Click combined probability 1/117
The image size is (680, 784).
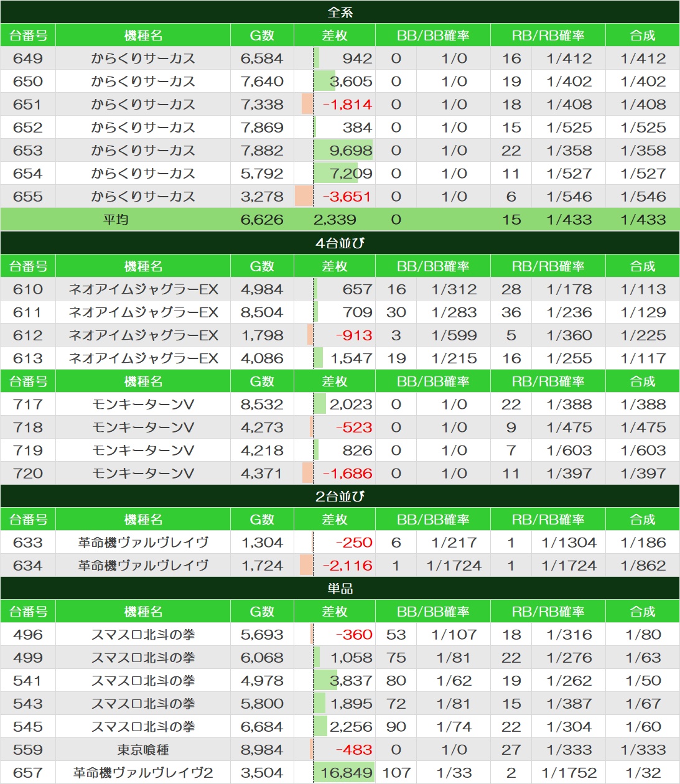pos(643,358)
